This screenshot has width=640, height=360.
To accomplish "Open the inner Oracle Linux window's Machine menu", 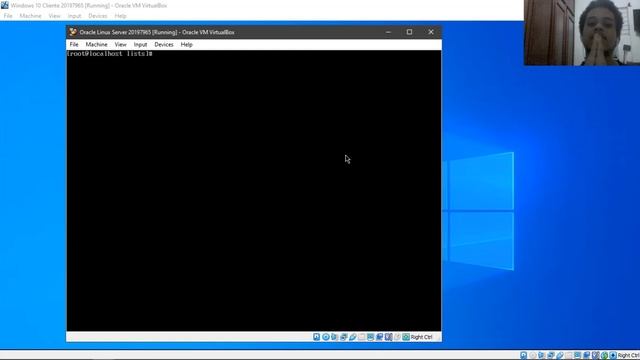I will tap(96, 44).
